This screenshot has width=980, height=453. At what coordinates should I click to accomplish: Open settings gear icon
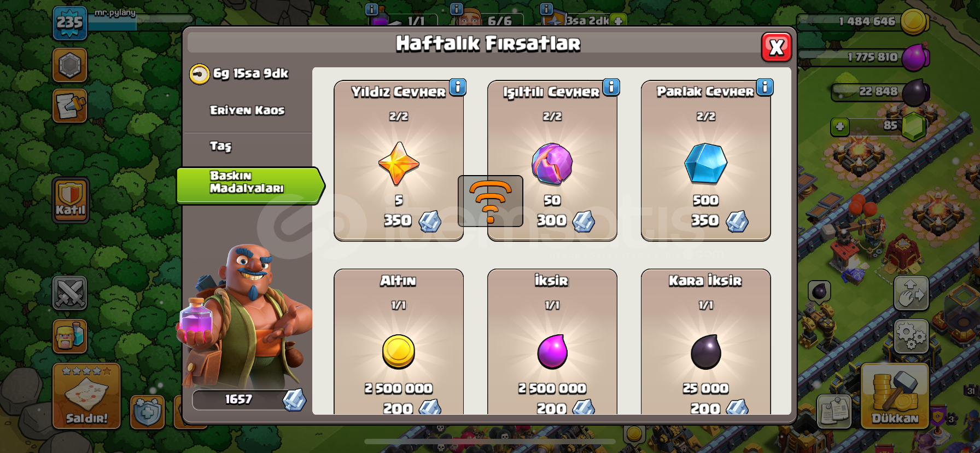(911, 335)
